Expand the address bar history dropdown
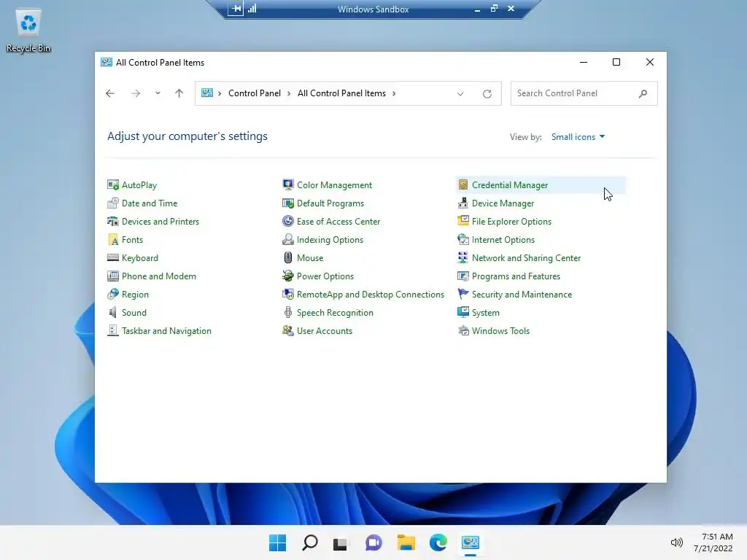The width and height of the screenshot is (747, 560). (460, 94)
